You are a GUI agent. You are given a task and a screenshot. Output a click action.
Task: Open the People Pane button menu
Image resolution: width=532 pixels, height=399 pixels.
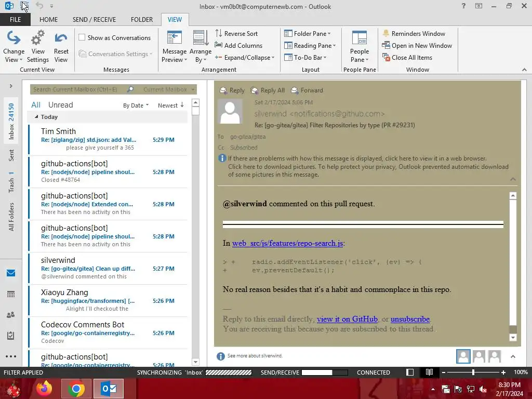coord(360,47)
